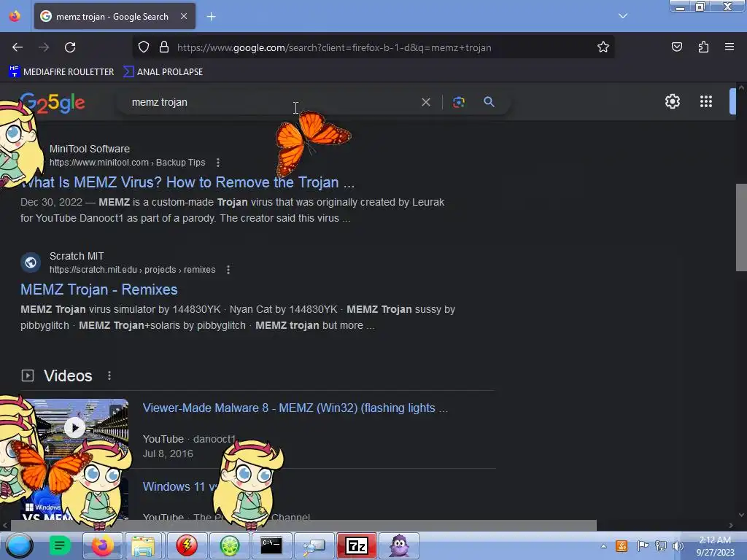Open Firefox from the taskbar
The height and width of the screenshot is (560, 747).
102,545
